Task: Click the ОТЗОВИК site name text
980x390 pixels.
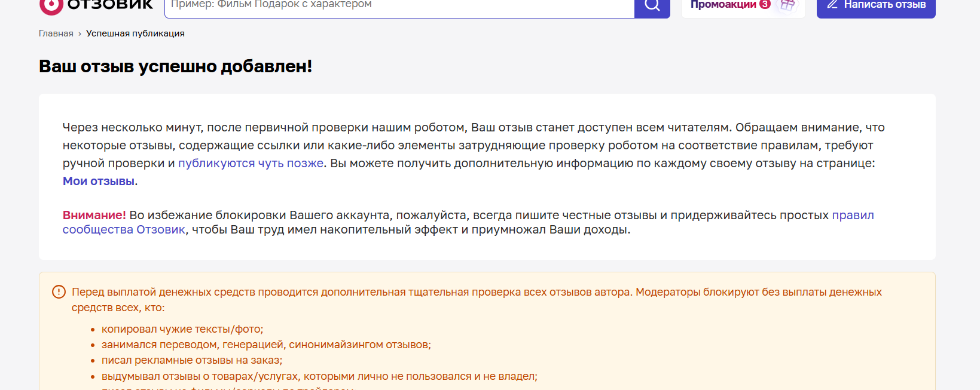Action: click(111, 5)
